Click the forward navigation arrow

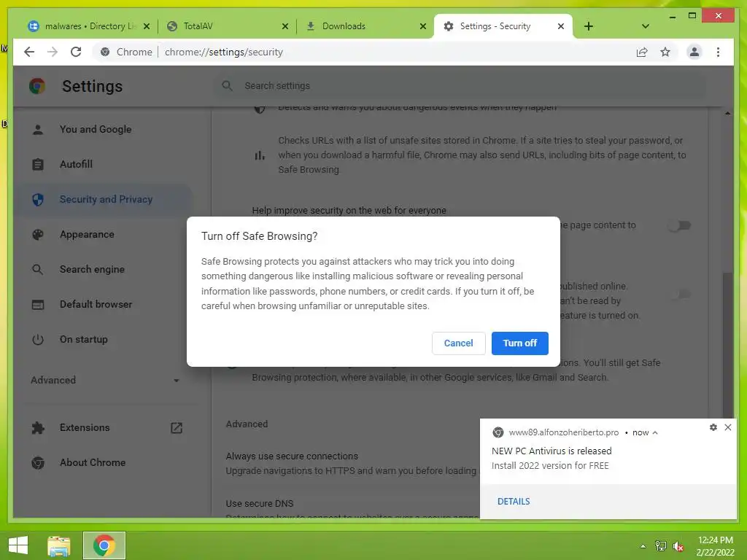53,52
